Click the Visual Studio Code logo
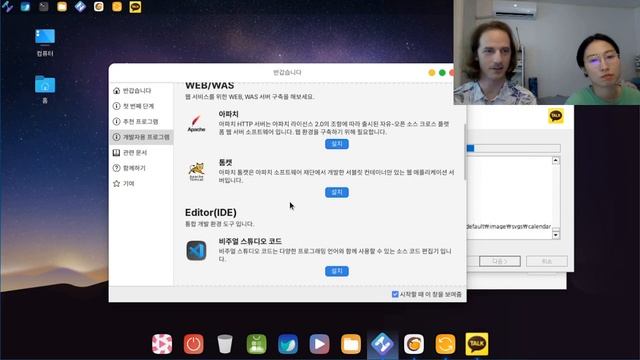 (x=196, y=251)
